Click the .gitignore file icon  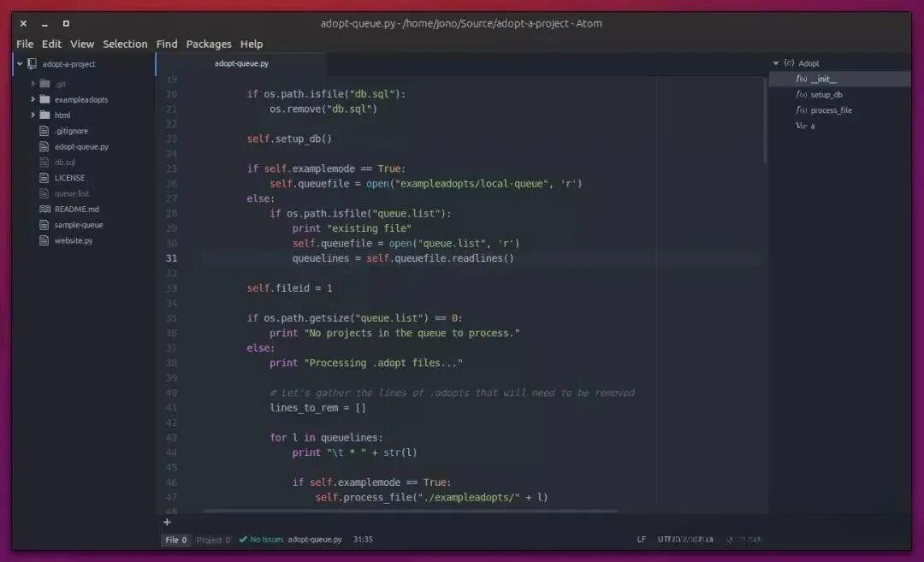[44, 131]
